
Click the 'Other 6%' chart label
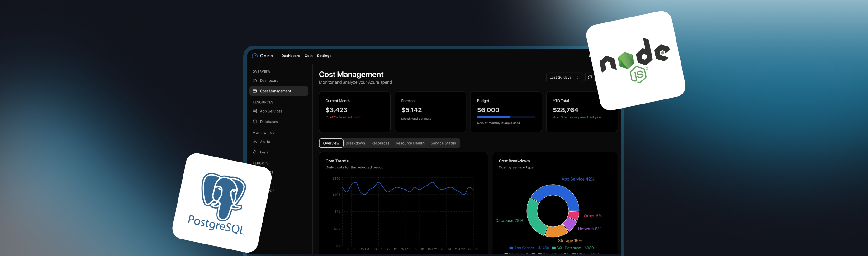coord(593,216)
